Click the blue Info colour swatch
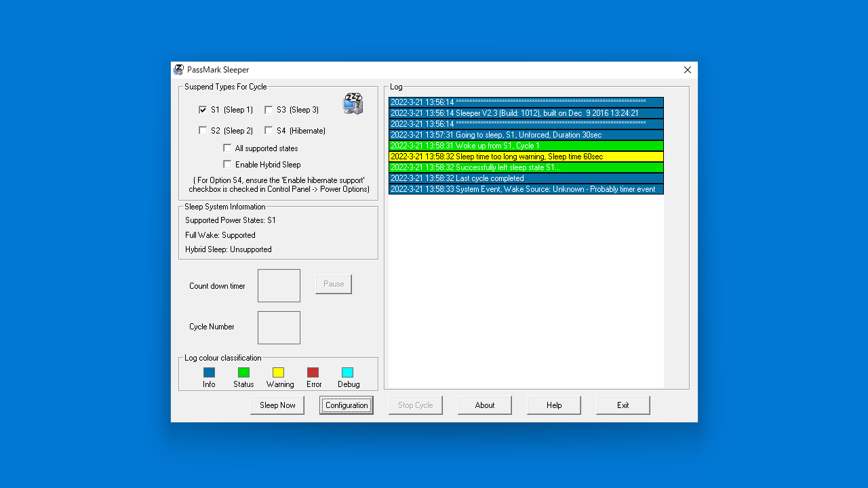Screen dimensions: 868x488 (x=209, y=372)
